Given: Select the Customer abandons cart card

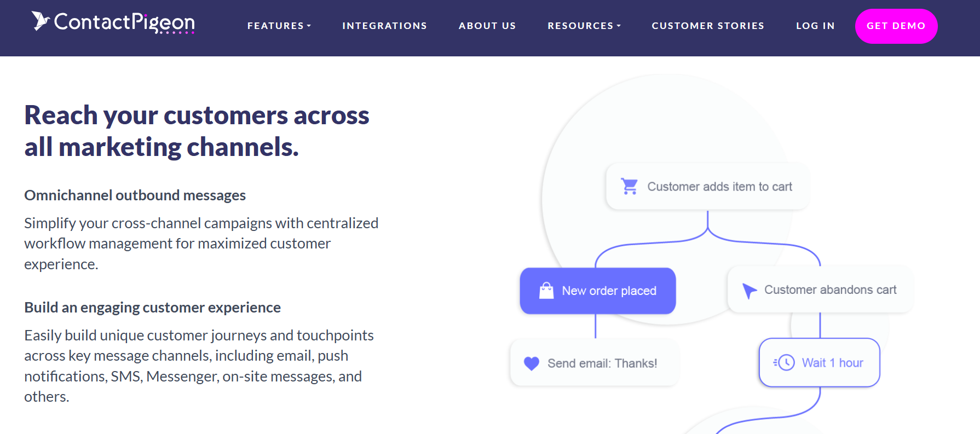Looking at the screenshot, I should (x=820, y=290).
